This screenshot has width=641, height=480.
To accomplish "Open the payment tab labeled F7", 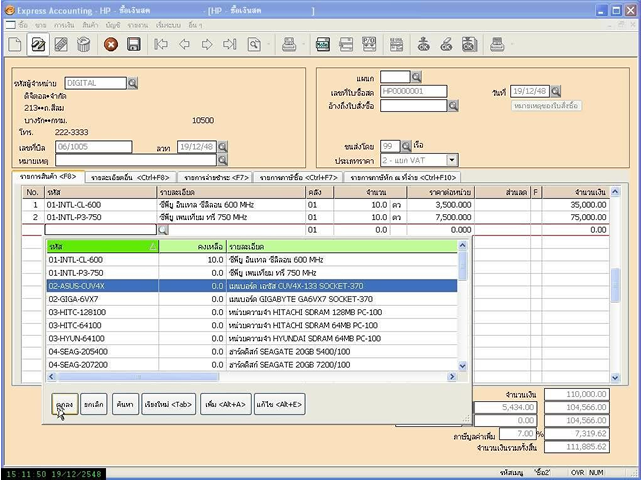I will 216,177.
